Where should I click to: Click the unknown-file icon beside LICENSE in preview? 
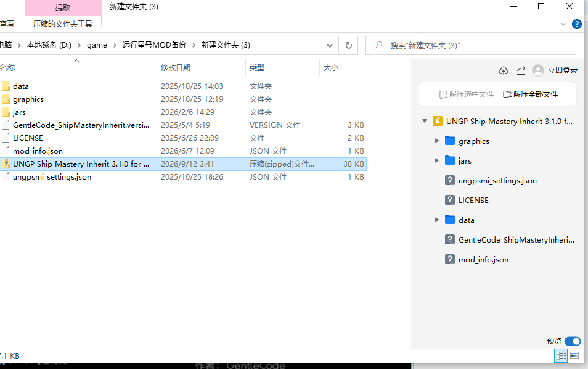point(449,200)
